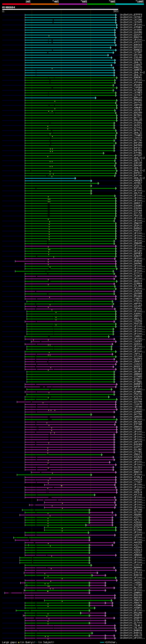This screenshot has width=146, height=644.
Task: Select hit label UniRef100_B9HJ19
Action: (131, 98)
